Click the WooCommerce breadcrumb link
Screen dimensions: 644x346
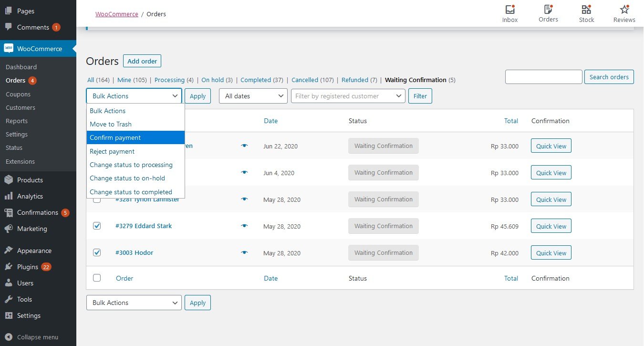(117, 14)
